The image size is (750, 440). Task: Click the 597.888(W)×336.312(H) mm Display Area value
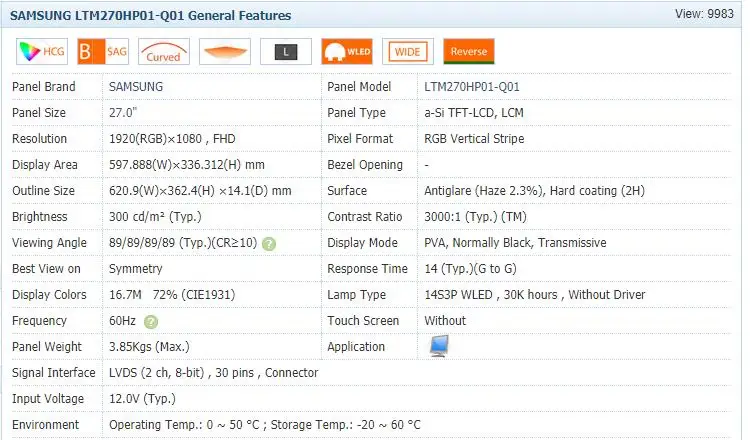point(187,165)
